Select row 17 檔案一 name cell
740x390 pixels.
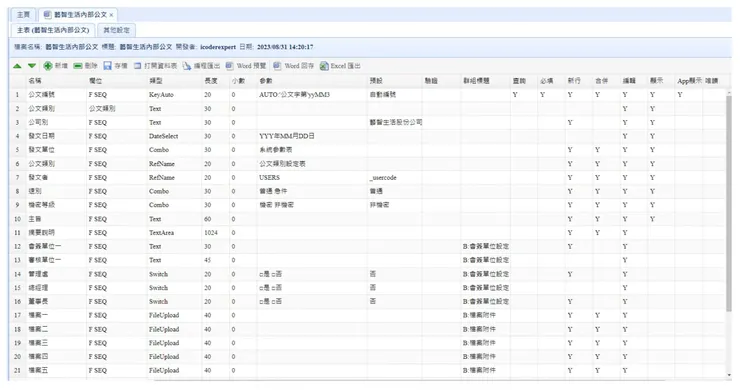coord(56,315)
